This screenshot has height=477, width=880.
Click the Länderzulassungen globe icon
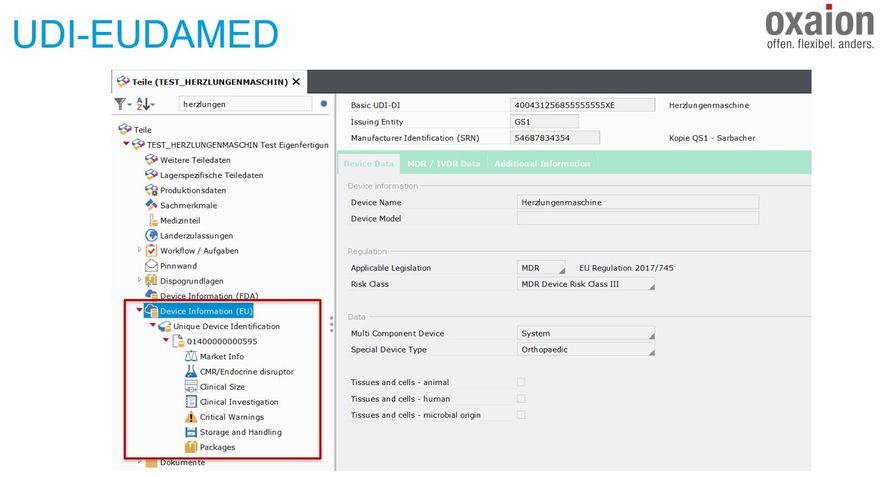(x=151, y=235)
